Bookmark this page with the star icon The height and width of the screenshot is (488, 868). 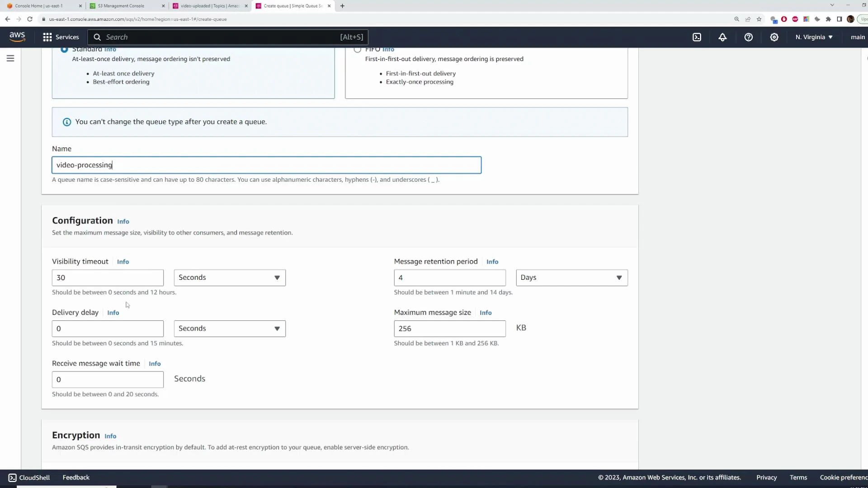[759, 19]
